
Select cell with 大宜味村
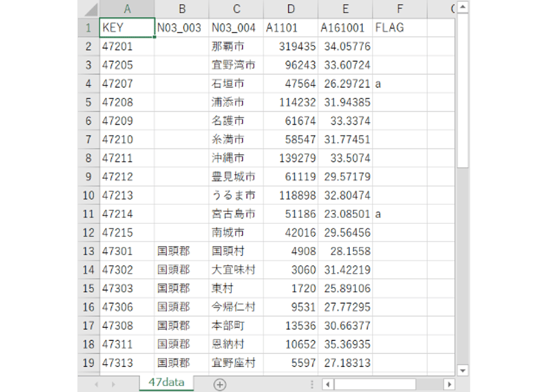click(236, 270)
